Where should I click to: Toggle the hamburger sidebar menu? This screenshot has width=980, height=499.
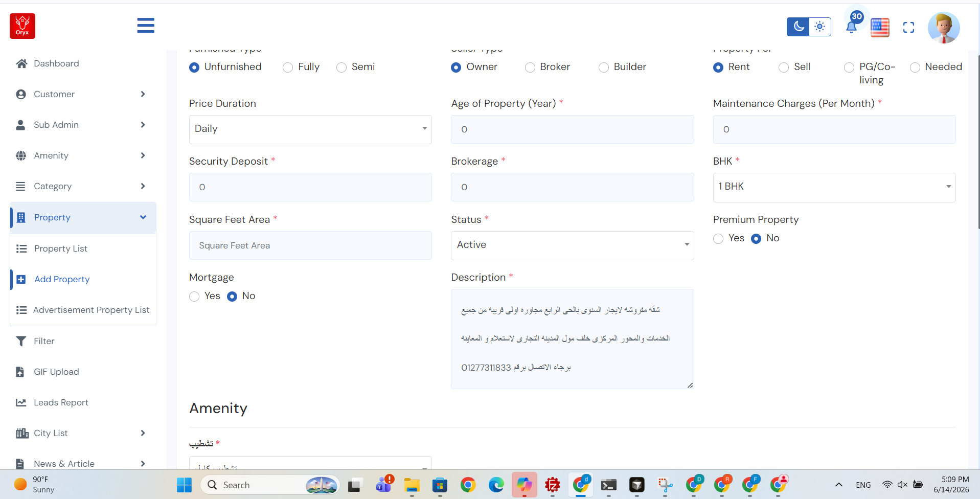[x=146, y=26]
